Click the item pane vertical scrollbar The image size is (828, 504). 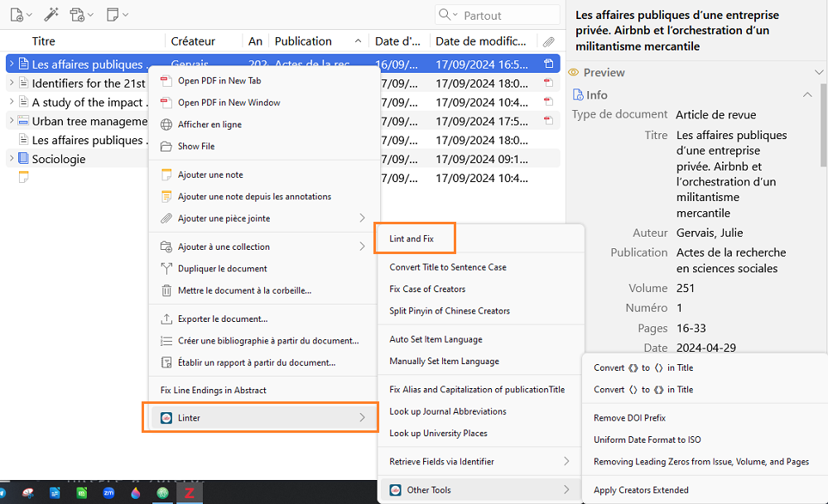tap(823, 126)
